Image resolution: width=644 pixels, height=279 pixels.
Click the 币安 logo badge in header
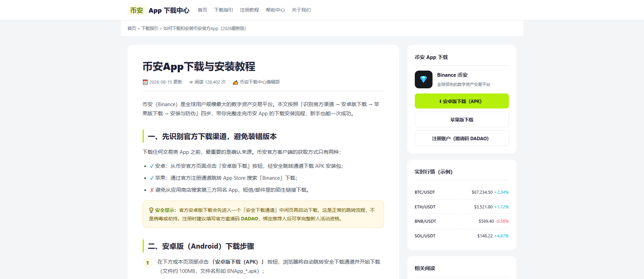pos(137,10)
